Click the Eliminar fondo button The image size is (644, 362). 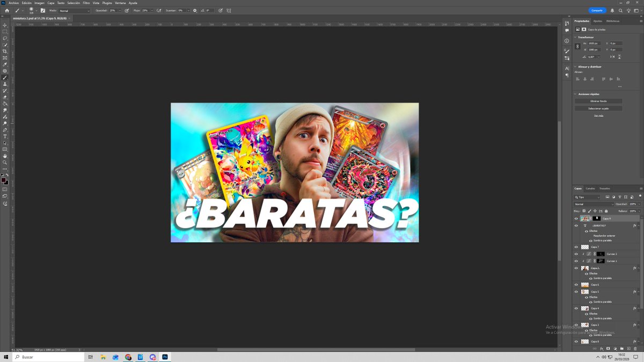click(598, 101)
